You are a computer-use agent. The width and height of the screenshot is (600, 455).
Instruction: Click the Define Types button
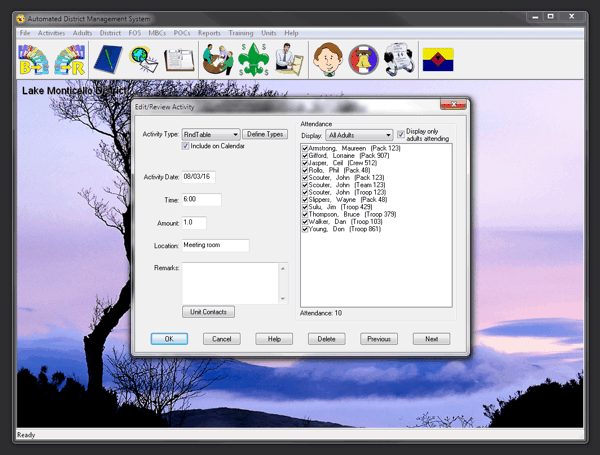[265, 134]
